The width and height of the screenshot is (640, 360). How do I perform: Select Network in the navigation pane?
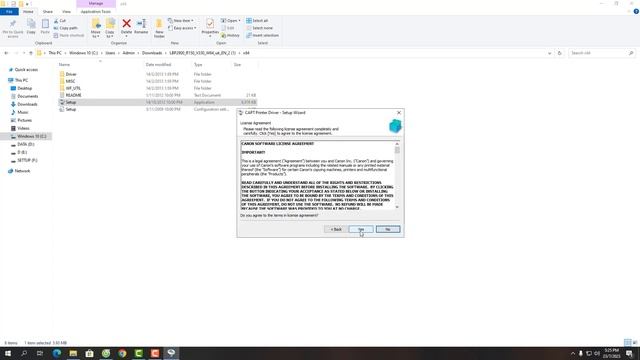coord(22,171)
